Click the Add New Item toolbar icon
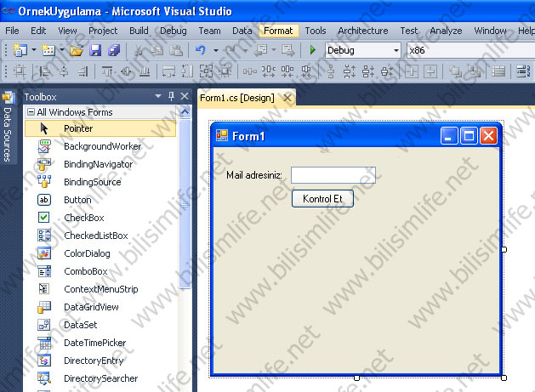 (x=48, y=50)
